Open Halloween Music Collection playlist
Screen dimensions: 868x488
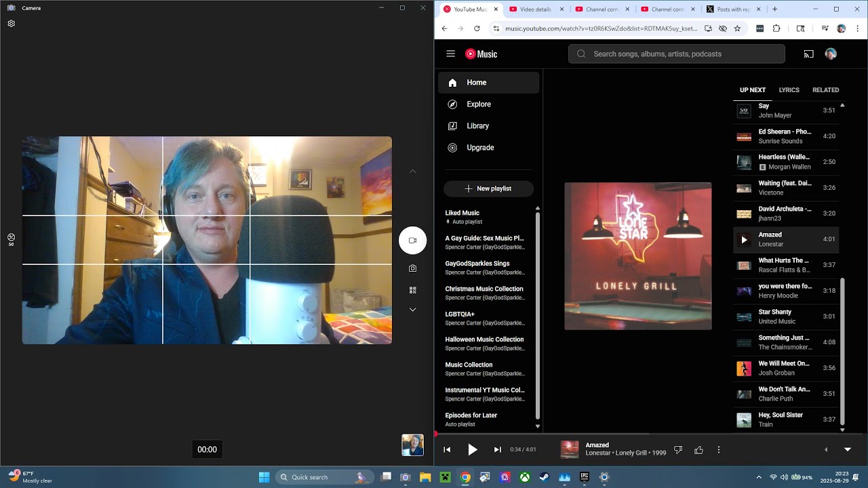pyautogui.click(x=488, y=344)
